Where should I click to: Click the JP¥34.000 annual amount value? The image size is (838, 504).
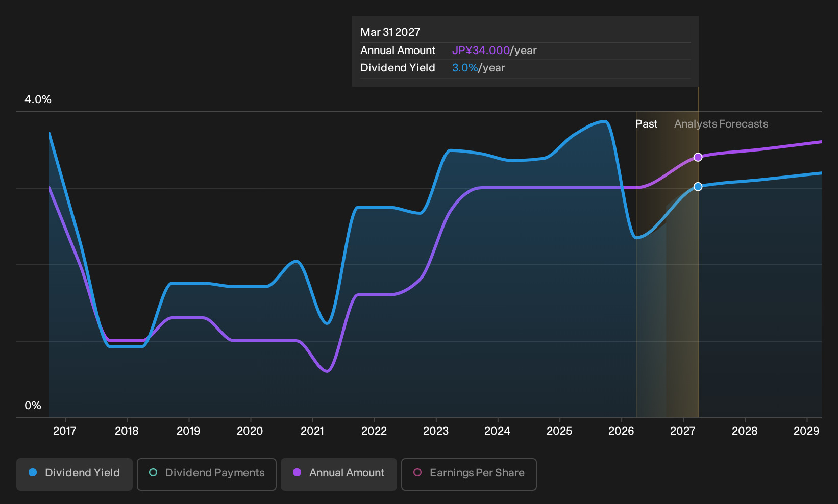(x=481, y=51)
